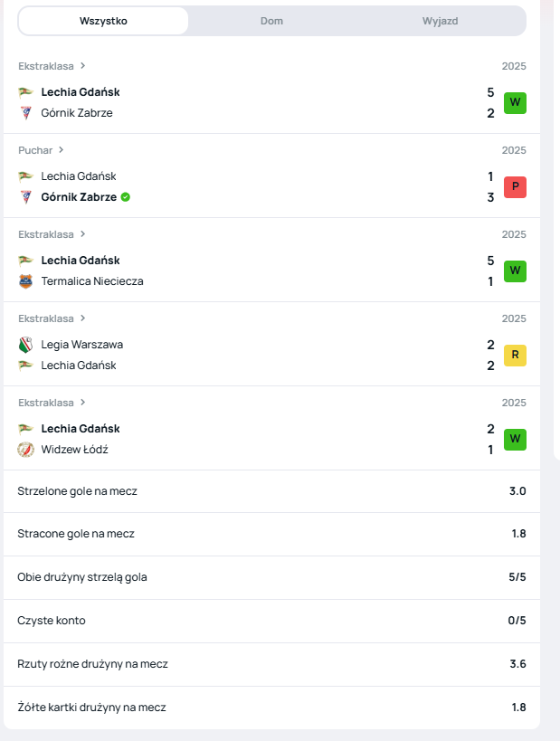Expand first Ekstraklasa competition chevron
Viewport: 560px width, 741px height.
[x=82, y=66]
